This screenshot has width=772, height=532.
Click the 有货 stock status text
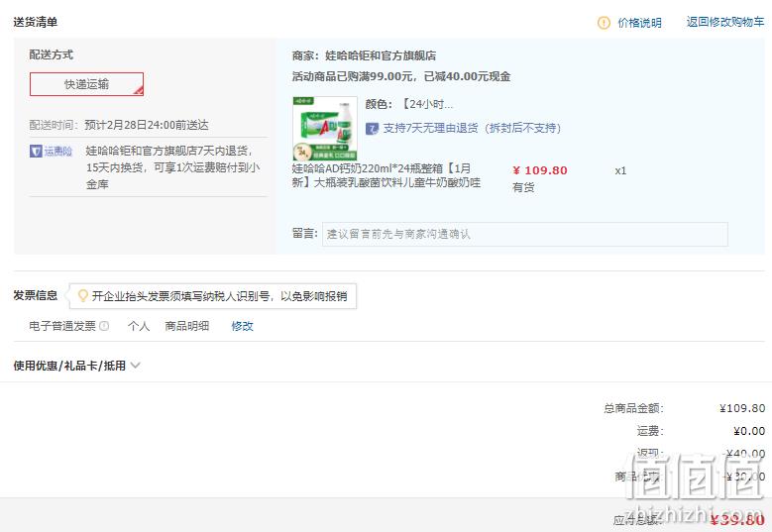click(x=523, y=187)
